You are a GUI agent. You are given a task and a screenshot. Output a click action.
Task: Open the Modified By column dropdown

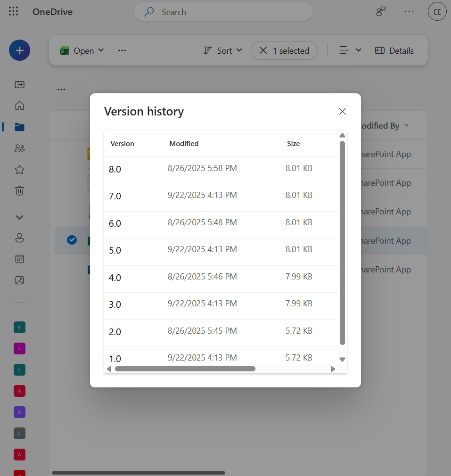pyautogui.click(x=406, y=125)
